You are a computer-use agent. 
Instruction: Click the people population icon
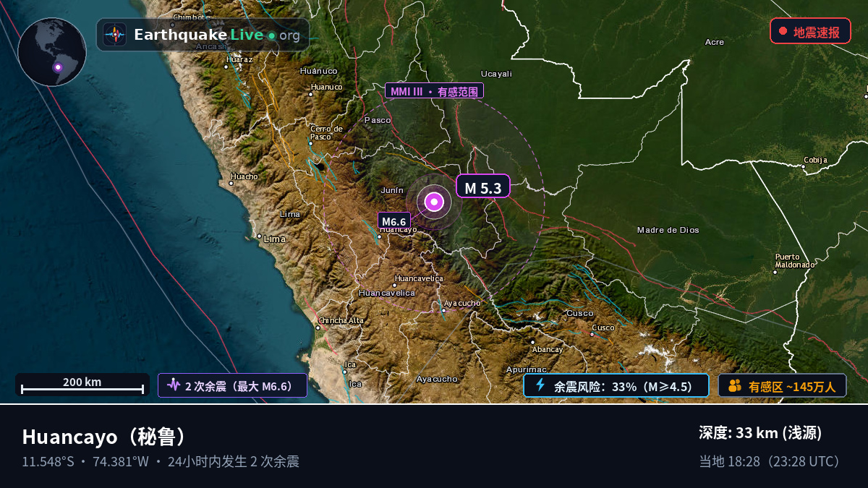(x=735, y=385)
